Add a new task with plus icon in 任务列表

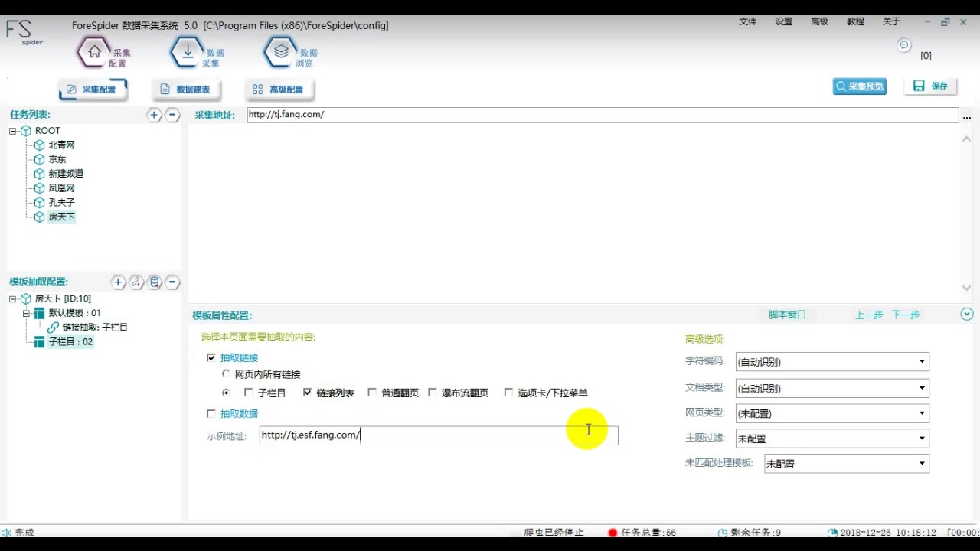(x=154, y=115)
